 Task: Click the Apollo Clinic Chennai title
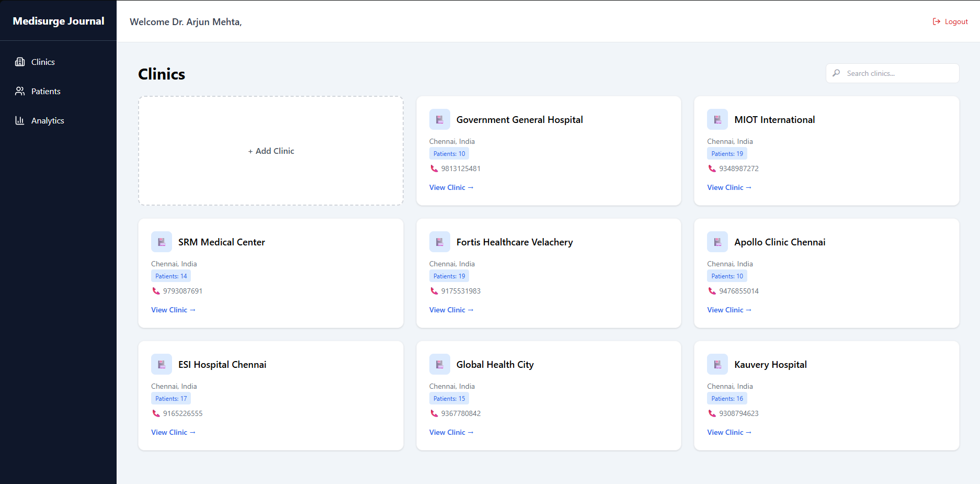click(x=780, y=242)
